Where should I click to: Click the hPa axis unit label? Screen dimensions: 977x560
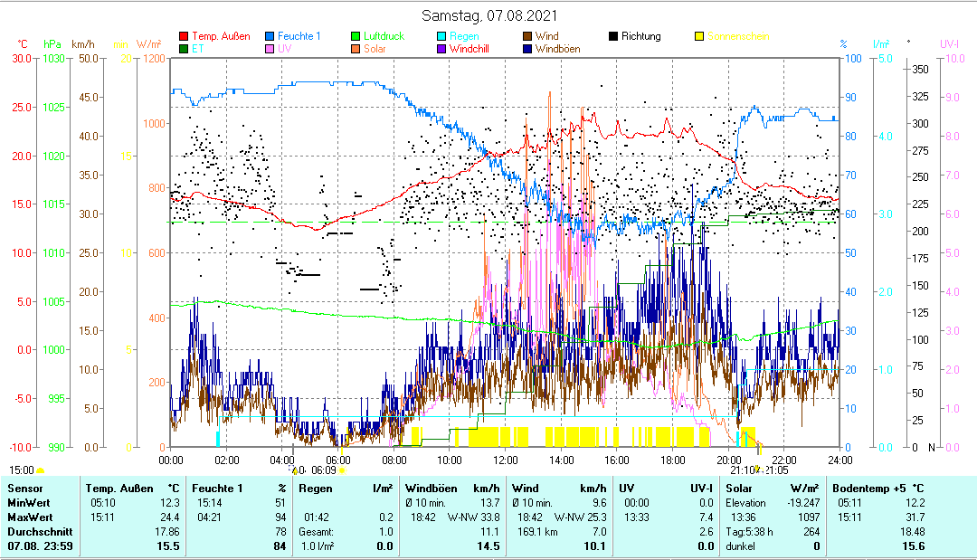tap(53, 43)
